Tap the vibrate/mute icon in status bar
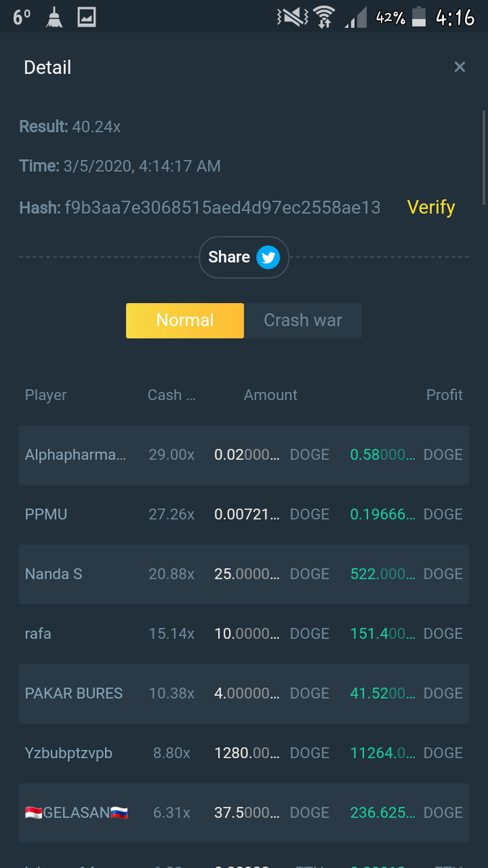 coord(290,17)
